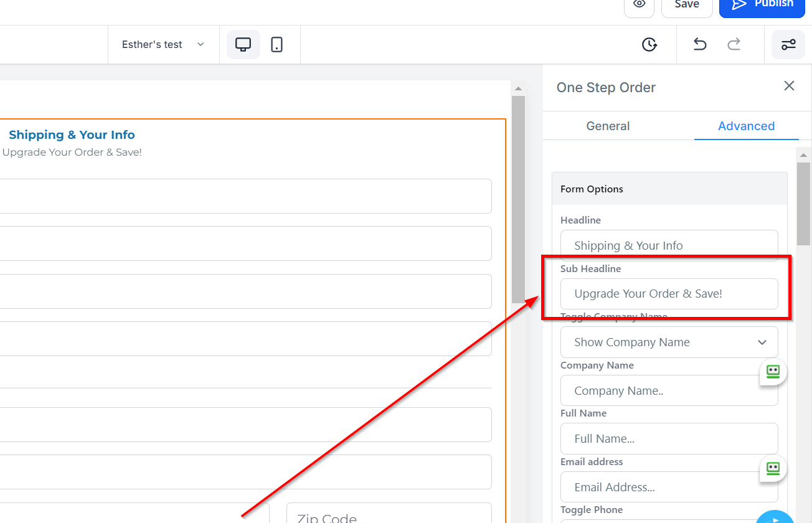Click the Zip Code field on canvas
The height and width of the screenshot is (523, 812).
tap(389, 514)
